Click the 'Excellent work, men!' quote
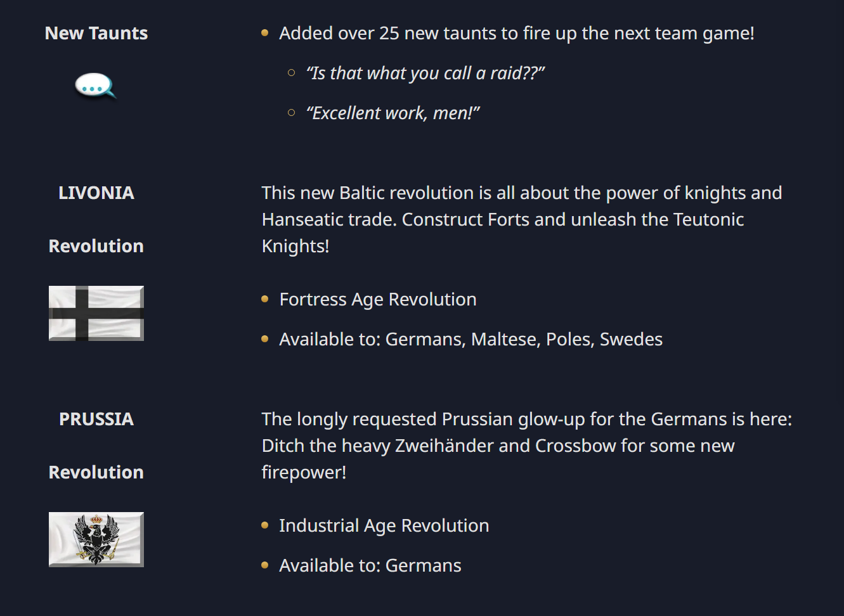 [393, 113]
